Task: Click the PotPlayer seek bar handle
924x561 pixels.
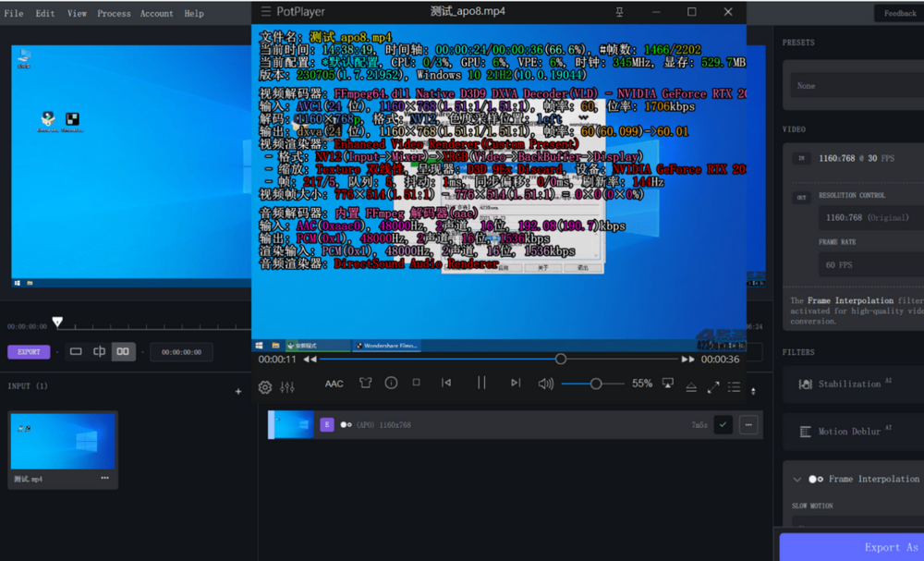Action: (x=561, y=359)
